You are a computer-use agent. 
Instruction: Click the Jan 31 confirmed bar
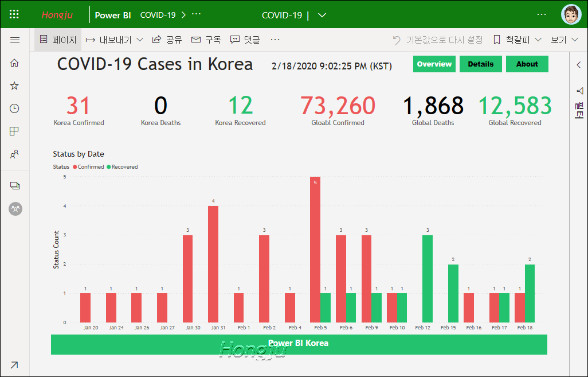213,265
